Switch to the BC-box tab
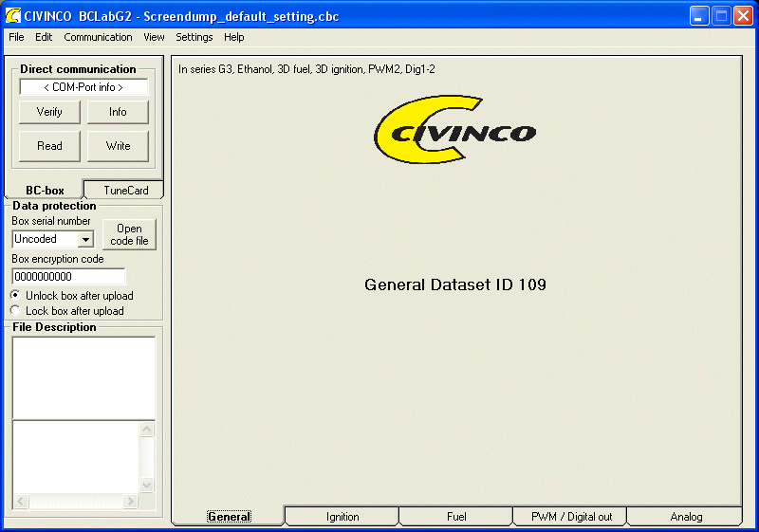This screenshot has width=759, height=532. pyautogui.click(x=45, y=190)
